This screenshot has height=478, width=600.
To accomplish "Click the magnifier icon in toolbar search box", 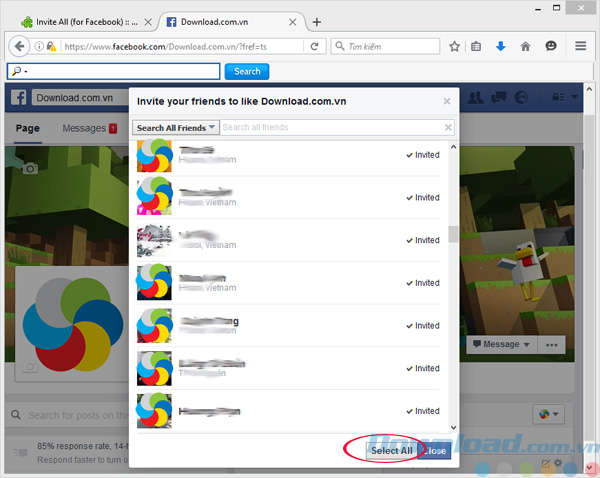I will point(16,71).
